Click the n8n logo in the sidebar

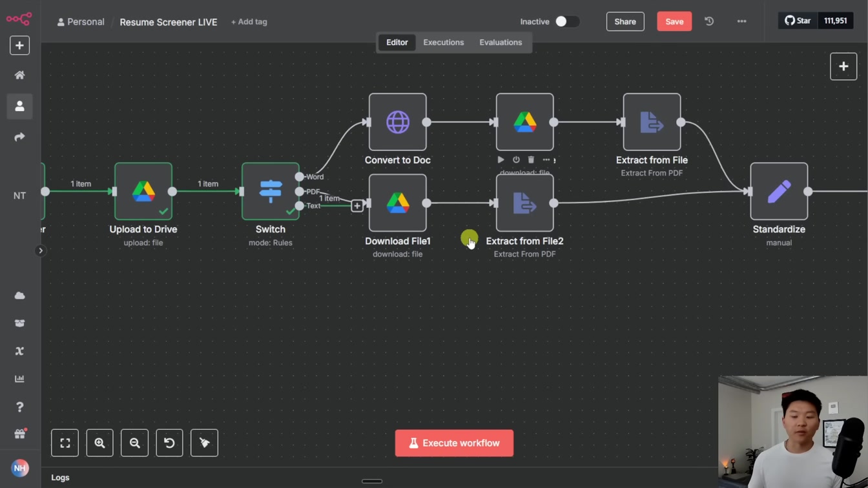[19, 19]
